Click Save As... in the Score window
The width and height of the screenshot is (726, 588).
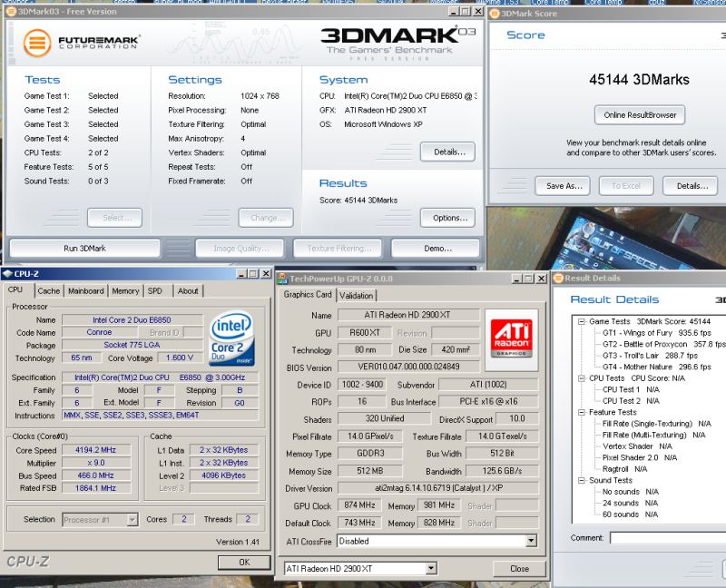click(x=562, y=186)
